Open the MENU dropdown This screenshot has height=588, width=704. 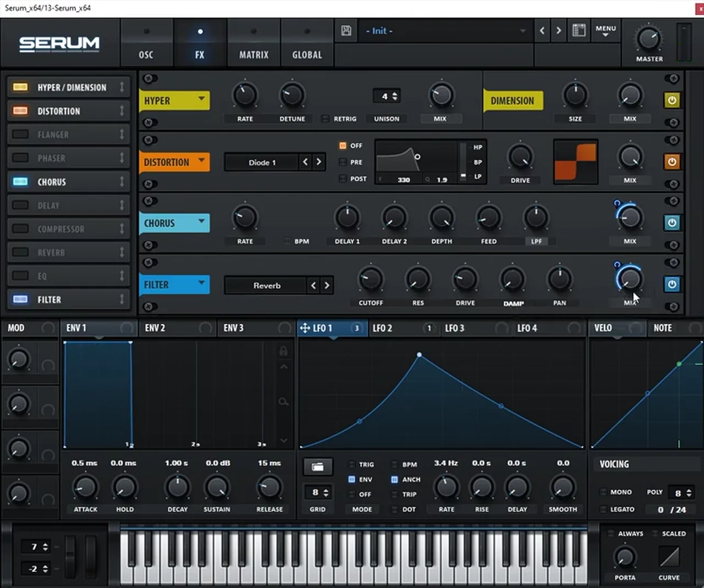tap(606, 31)
